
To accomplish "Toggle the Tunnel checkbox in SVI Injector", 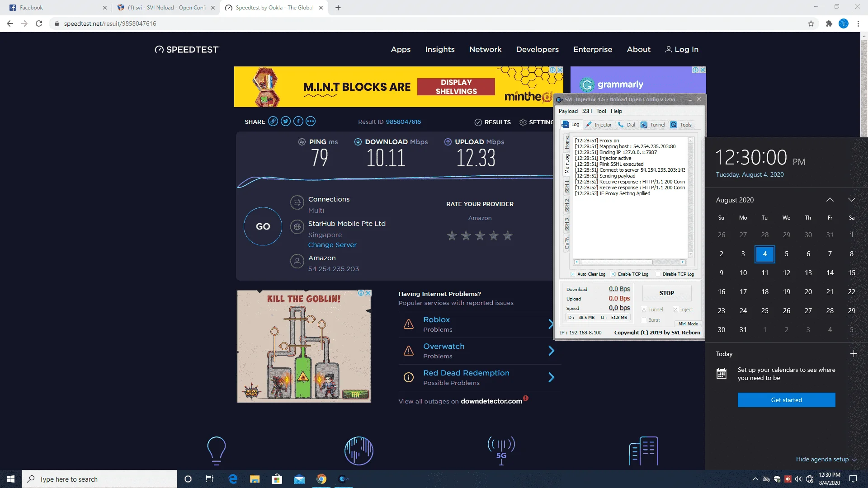I will [x=644, y=310].
